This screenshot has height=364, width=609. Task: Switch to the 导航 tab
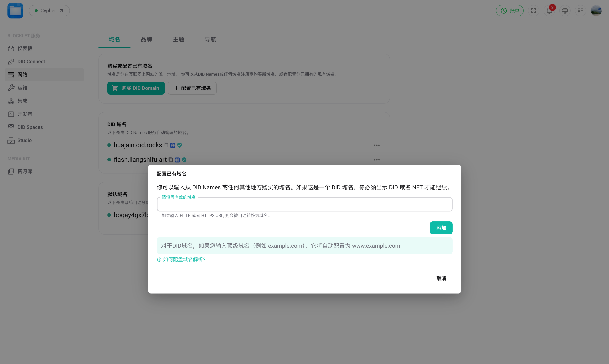[210, 39]
